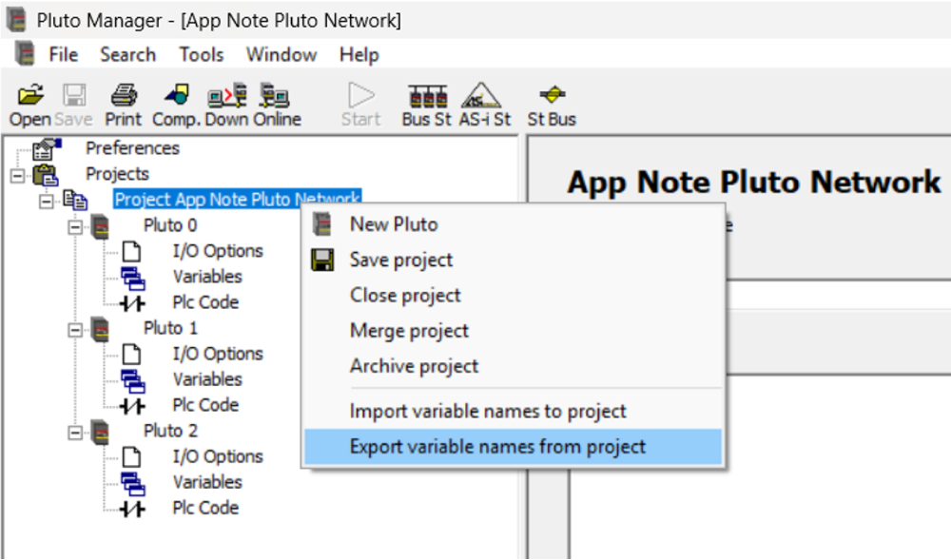
Task: Select I/O Options label under Pluto 2
Action: [x=218, y=457]
